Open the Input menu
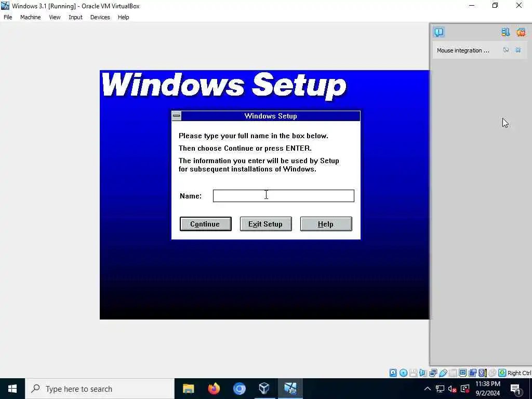The image size is (532, 399). [75, 17]
